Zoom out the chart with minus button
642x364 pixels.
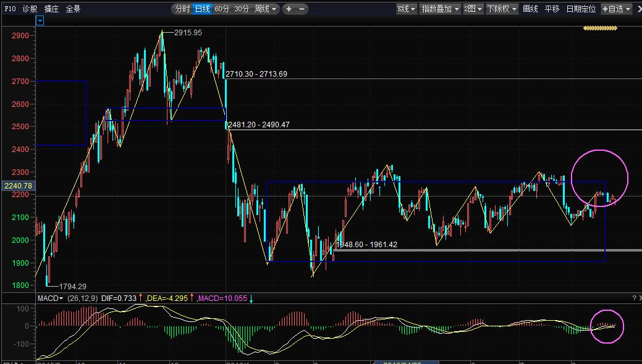[x=302, y=9]
